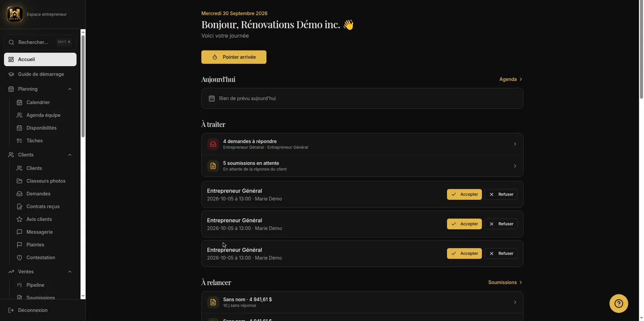Open the Sans nom 4 941,61 $ row chevron

(515, 302)
